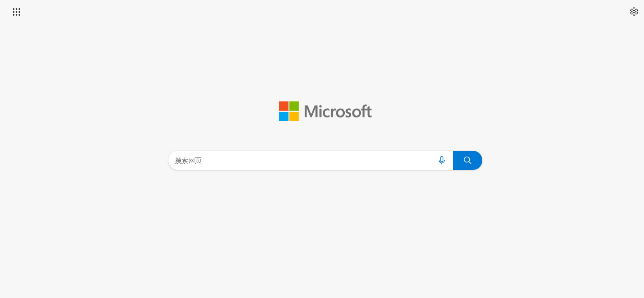
Task: Click the yellow square in the logo
Action: [294, 116]
